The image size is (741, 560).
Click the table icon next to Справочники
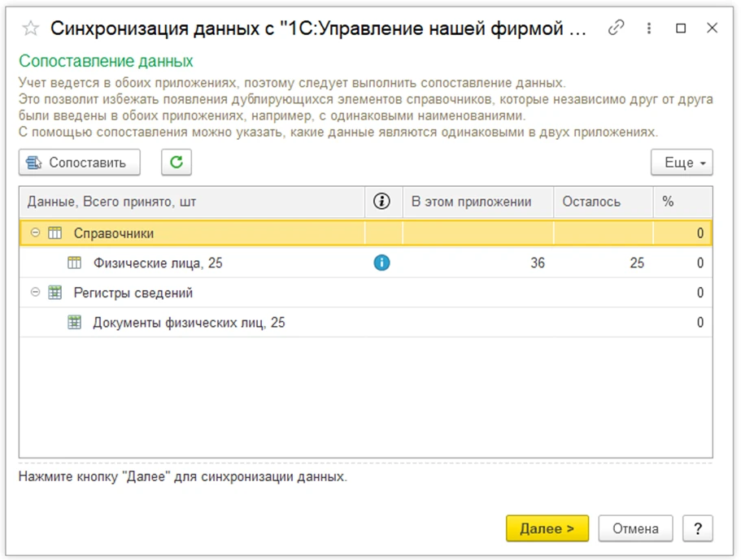(55, 233)
